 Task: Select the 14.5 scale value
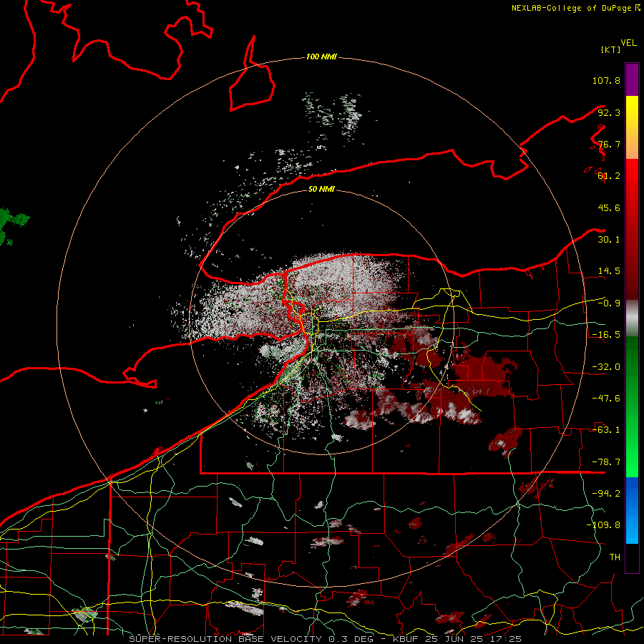pyautogui.click(x=609, y=271)
